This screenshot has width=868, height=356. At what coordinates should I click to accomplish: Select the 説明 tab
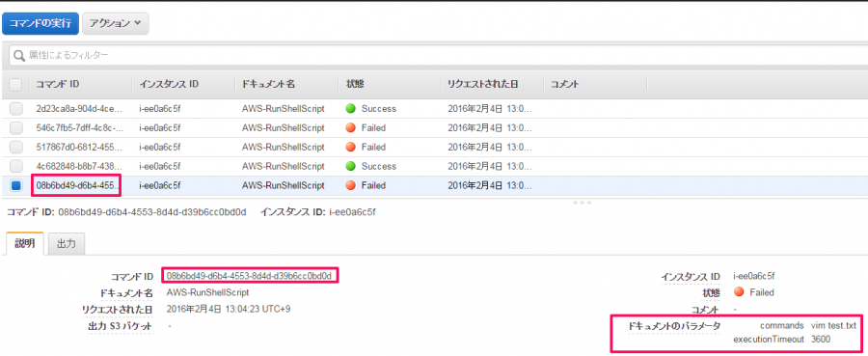coord(24,244)
